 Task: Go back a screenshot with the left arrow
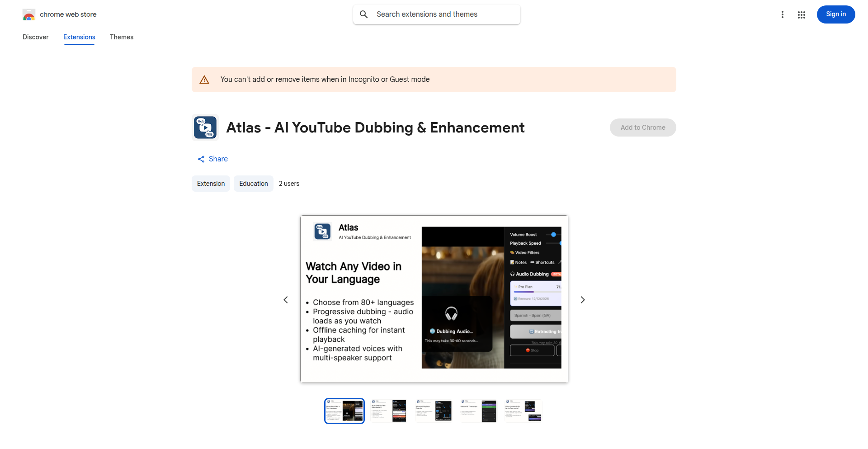pyautogui.click(x=286, y=299)
